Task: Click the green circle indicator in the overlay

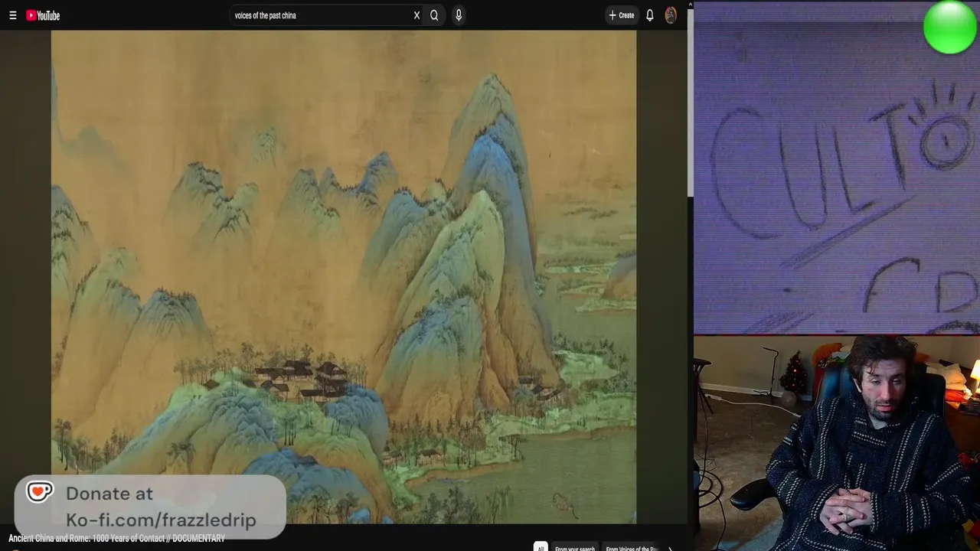Action: (x=950, y=28)
